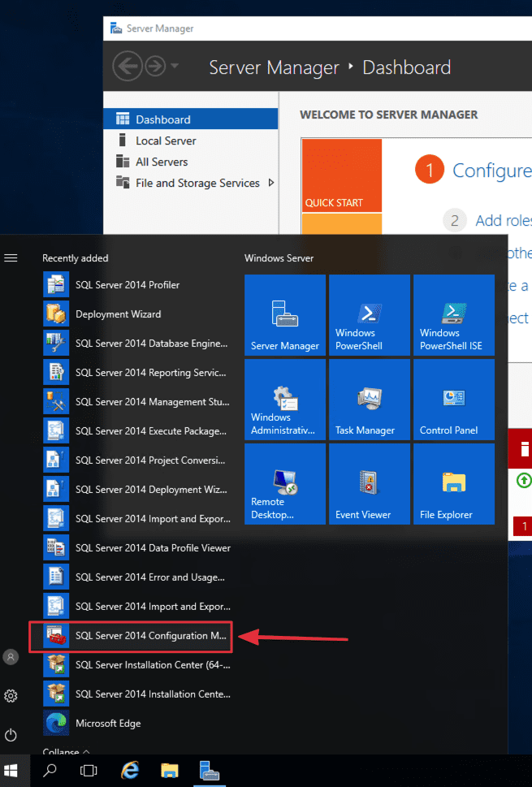Viewport: 532px width, 787px height.
Task: Launch SQL Server 2014 Profiler
Action: click(x=127, y=285)
